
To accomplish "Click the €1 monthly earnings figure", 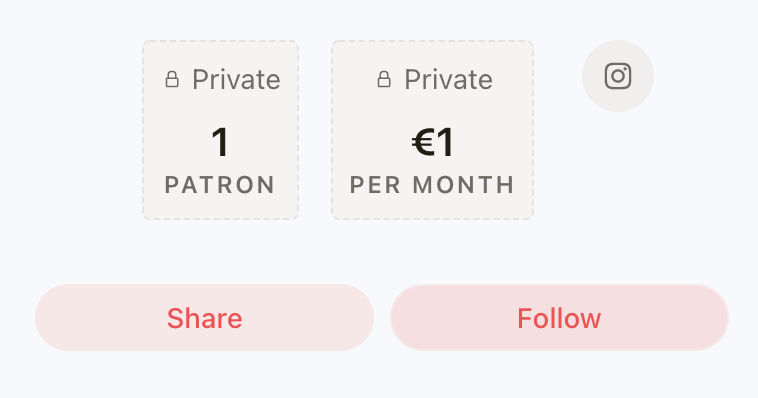I will [x=433, y=142].
